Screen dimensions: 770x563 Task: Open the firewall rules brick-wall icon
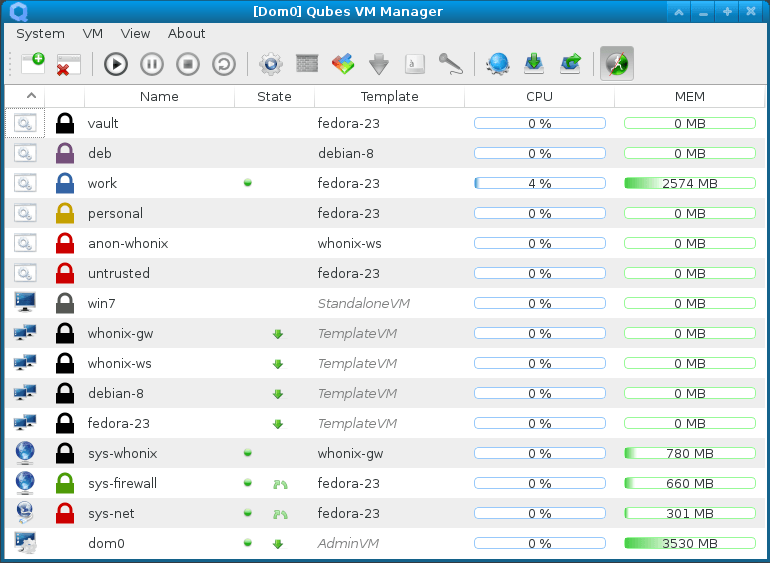(x=307, y=63)
